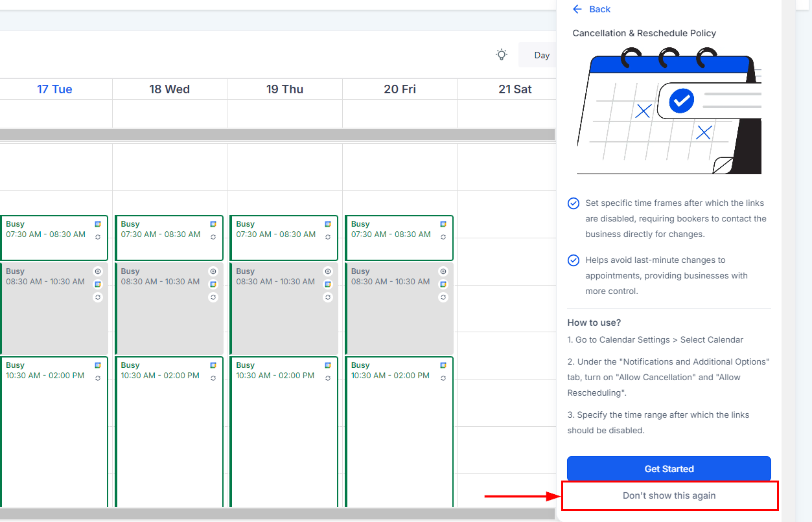Screen dimensions: 812x522
Task: Click the Cancellation & Reschedule Policy title
Action: [644, 33]
